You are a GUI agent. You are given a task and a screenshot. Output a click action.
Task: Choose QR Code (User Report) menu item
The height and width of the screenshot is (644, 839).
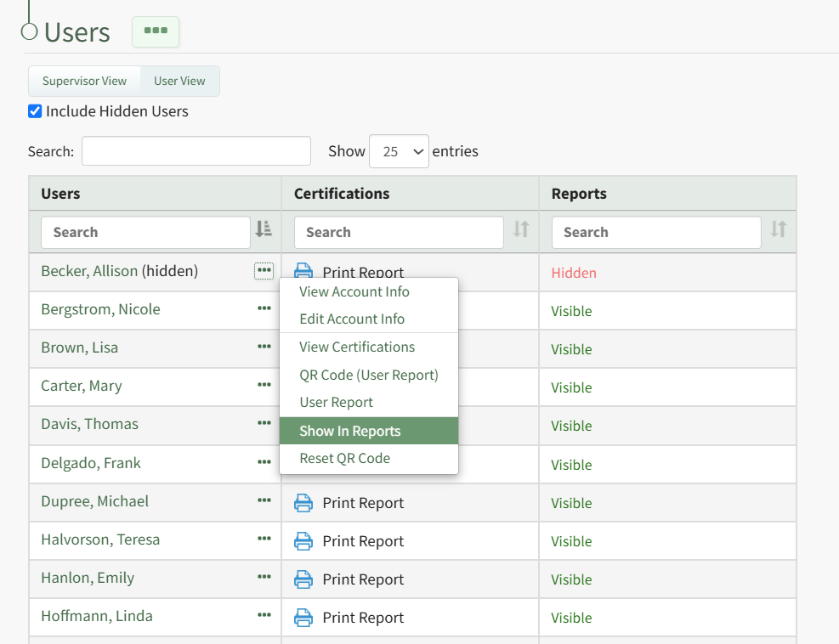[369, 375]
